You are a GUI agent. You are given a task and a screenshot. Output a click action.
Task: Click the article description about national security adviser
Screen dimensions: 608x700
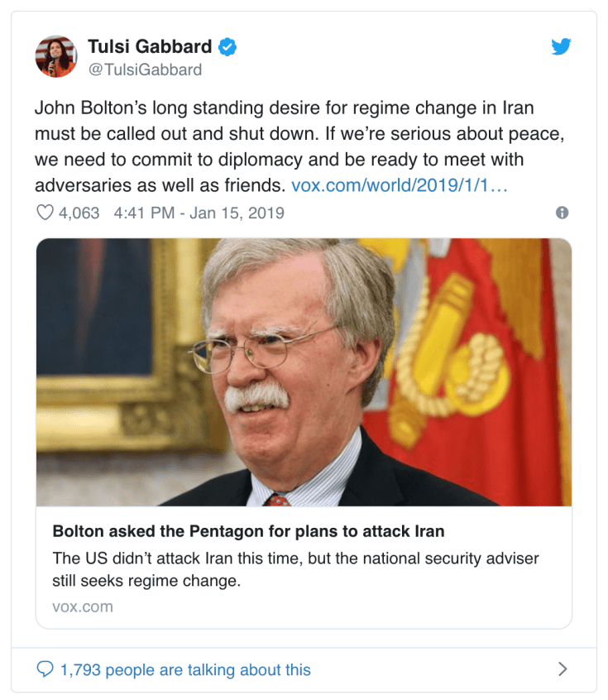click(295, 569)
